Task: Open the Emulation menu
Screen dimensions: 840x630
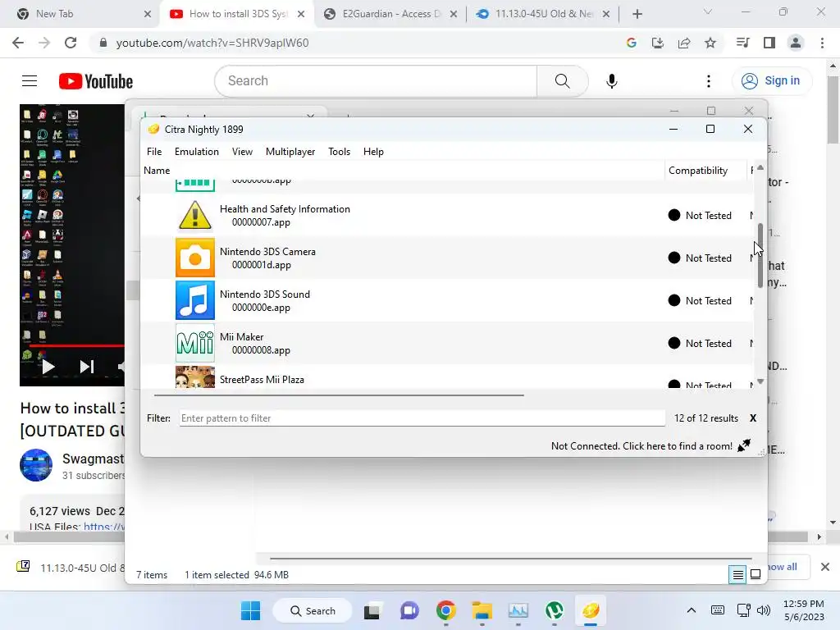Action: [197, 152]
